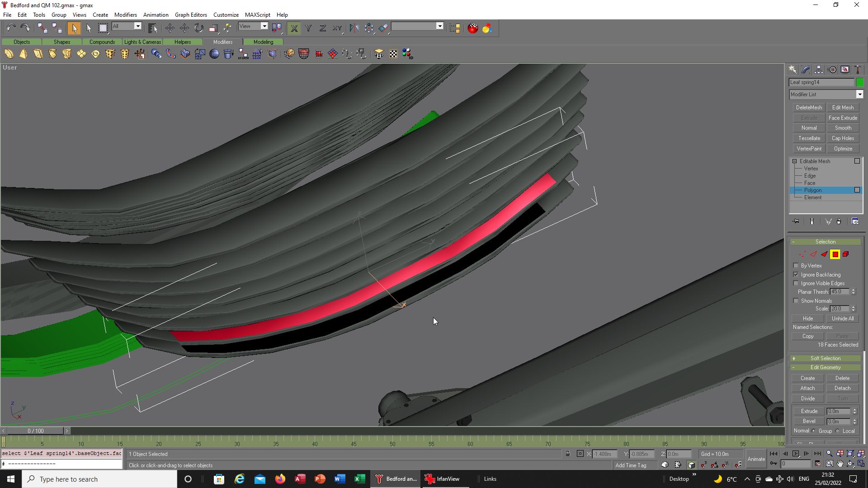The width and height of the screenshot is (868, 488).
Task: Click the green object color swatch
Action: click(860, 82)
